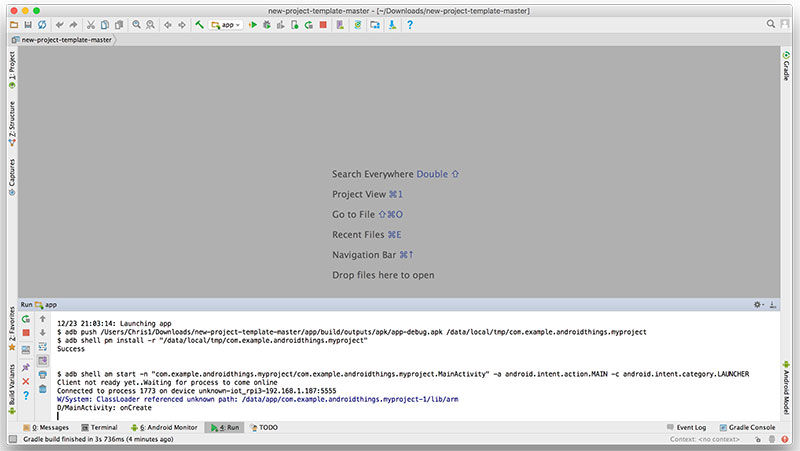Click the Copy icon in toolbar

pos(105,24)
